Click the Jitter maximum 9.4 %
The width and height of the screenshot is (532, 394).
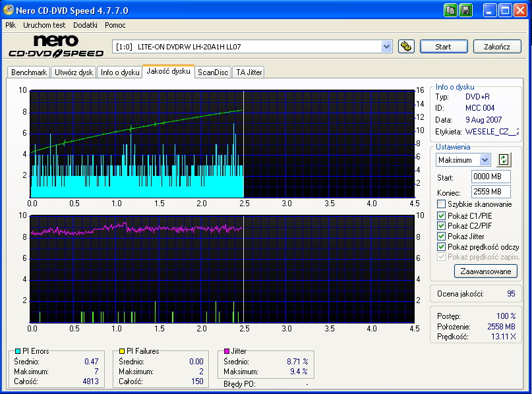point(299,372)
